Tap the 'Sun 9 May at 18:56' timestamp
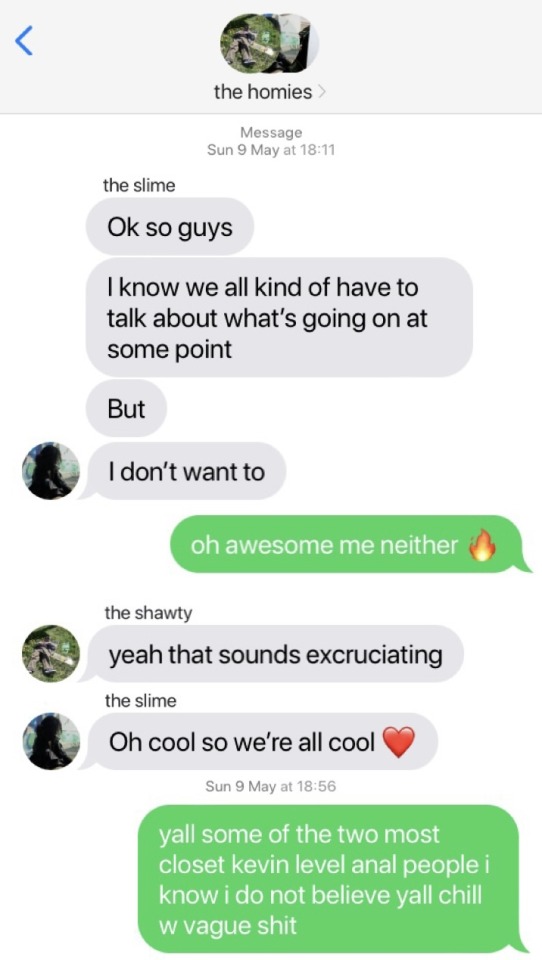542x960 pixels. (271, 786)
